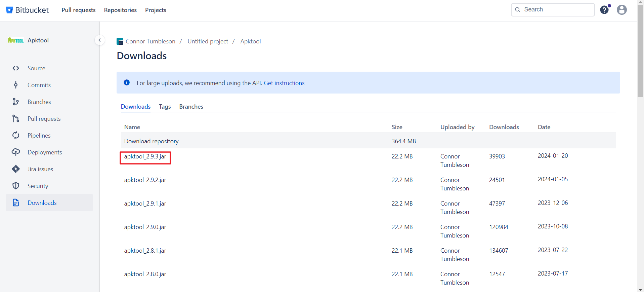This screenshot has width=644, height=292.
Task: Click the date 2024-01-20
Action: [x=553, y=156]
